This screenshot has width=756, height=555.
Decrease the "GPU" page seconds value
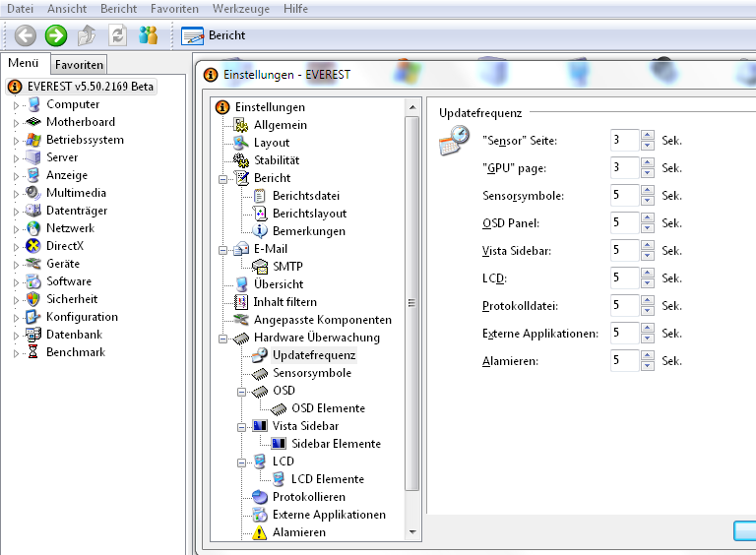point(648,173)
